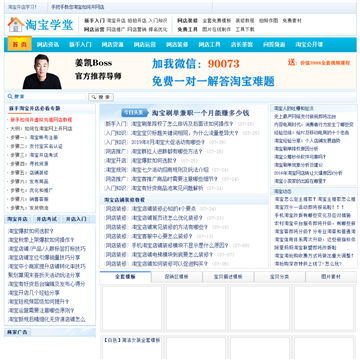
Task: Select the 图片素材 template tab
Action: click(331, 277)
